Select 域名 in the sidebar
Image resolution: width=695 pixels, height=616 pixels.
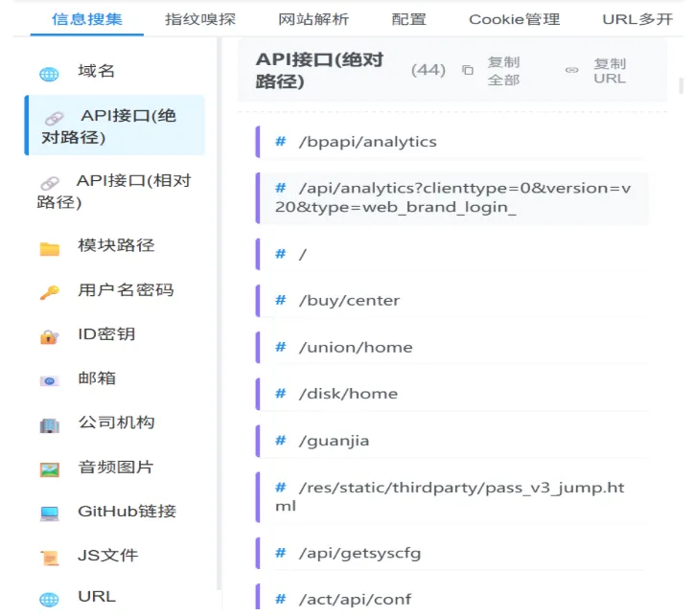96,71
